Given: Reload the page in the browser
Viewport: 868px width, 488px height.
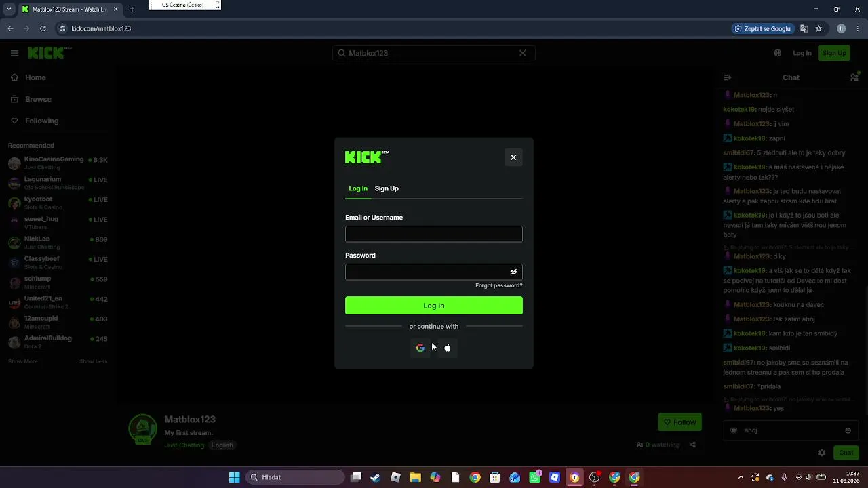Looking at the screenshot, I should [43, 28].
